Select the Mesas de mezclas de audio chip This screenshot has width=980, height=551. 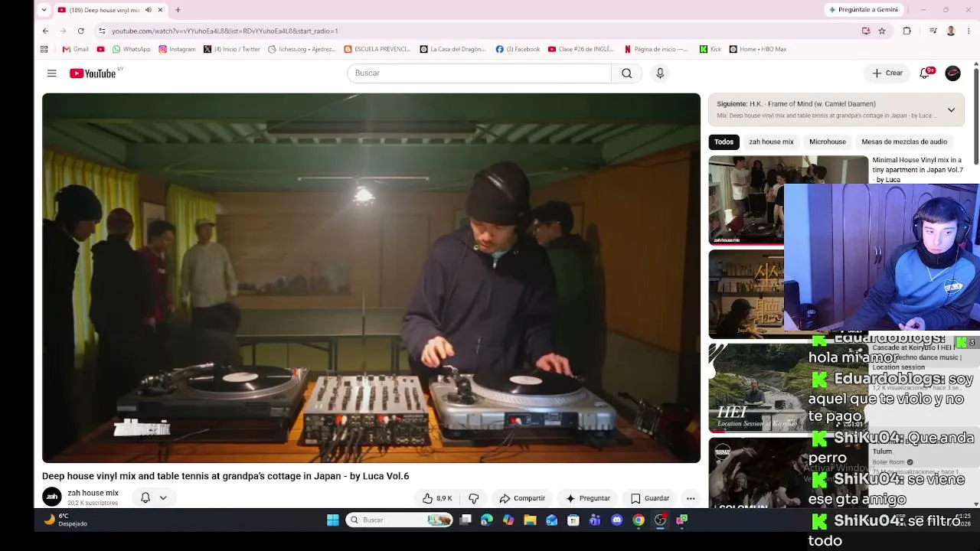pyautogui.click(x=904, y=142)
